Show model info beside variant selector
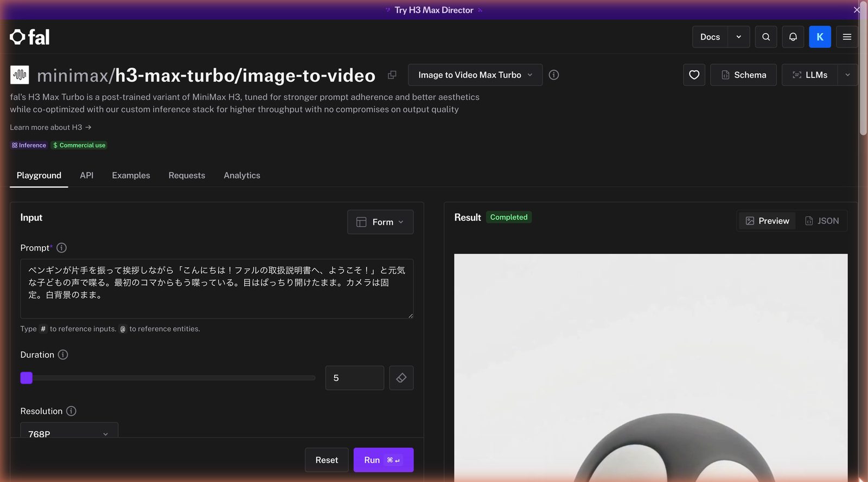 554,75
